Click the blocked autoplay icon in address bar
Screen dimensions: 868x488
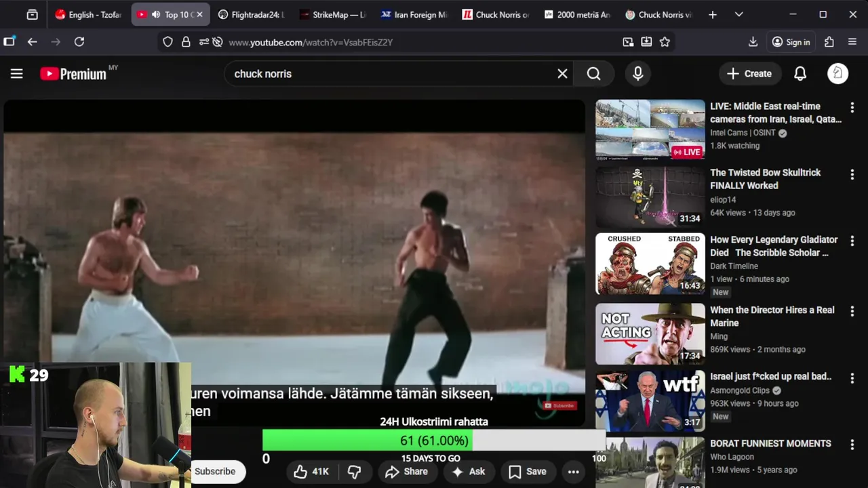217,42
